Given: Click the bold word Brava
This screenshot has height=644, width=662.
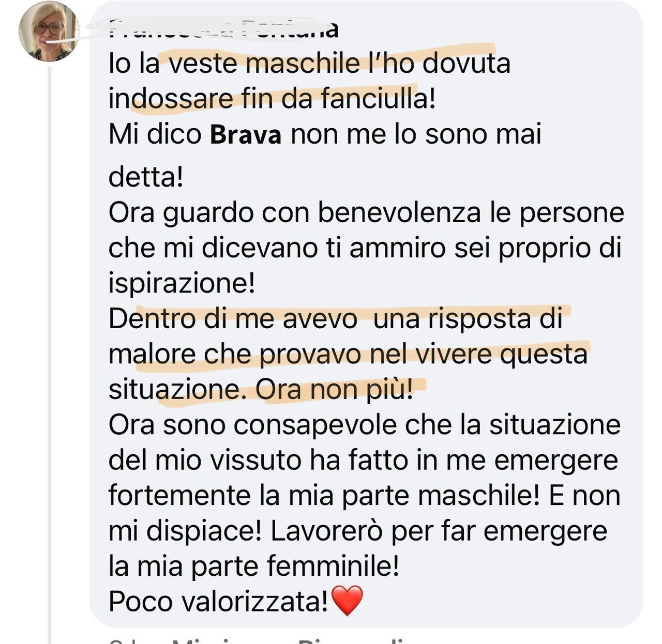Looking at the screenshot, I should tap(247, 135).
